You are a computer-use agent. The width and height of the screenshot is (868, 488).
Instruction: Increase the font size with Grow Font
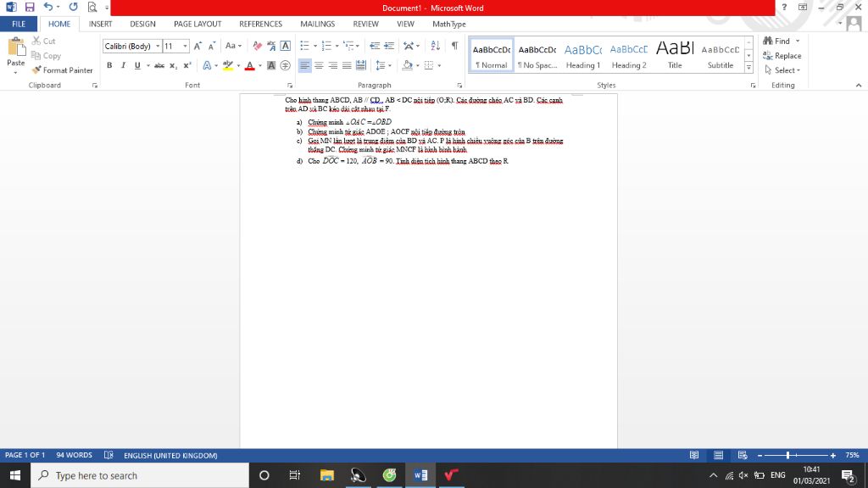(198, 46)
